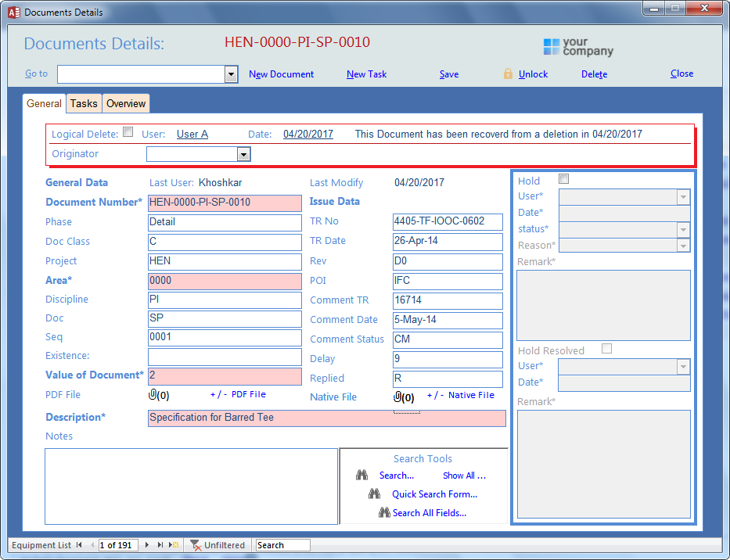
Task: Toggle the Logical Delete checkbox
Action: click(x=128, y=132)
